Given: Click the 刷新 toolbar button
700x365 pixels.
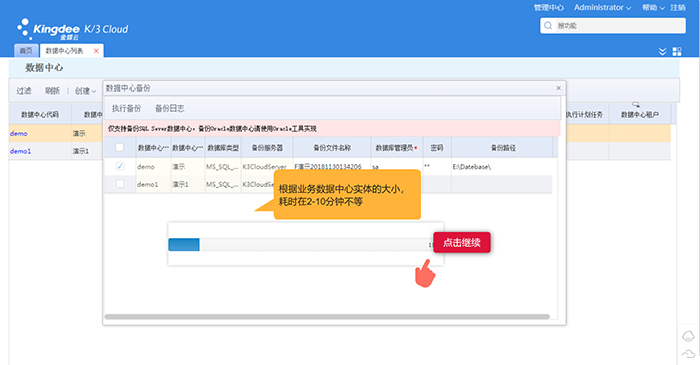Looking at the screenshot, I should coord(52,91).
